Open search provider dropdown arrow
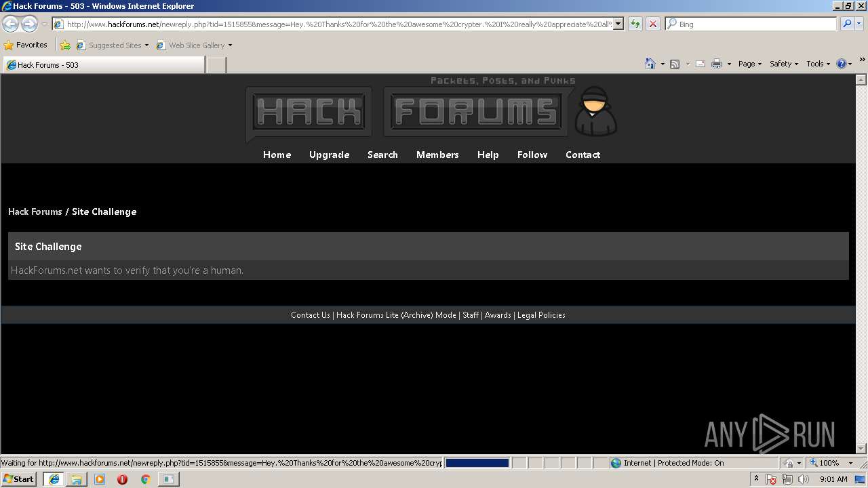 click(x=859, y=24)
